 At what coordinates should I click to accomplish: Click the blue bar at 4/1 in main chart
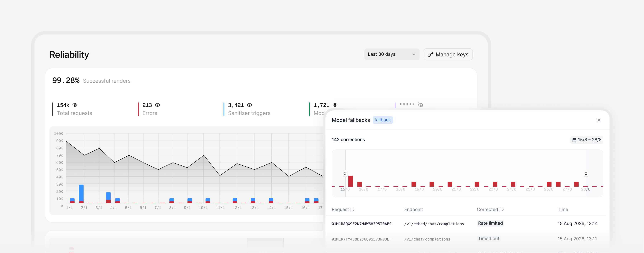click(108, 196)
